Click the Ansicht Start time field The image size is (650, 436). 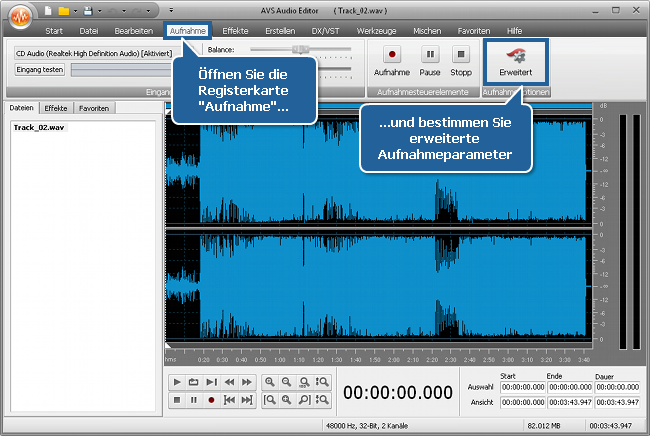point(523,402)
